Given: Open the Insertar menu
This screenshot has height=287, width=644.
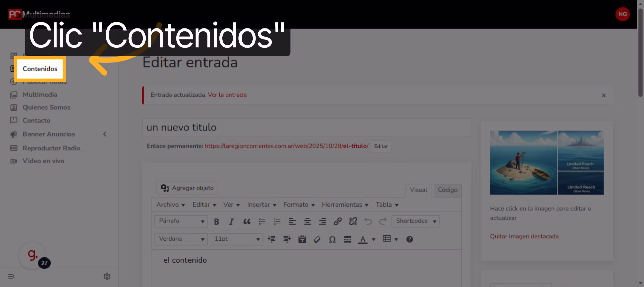Looking at the screenshot, I should coord(262,205).
